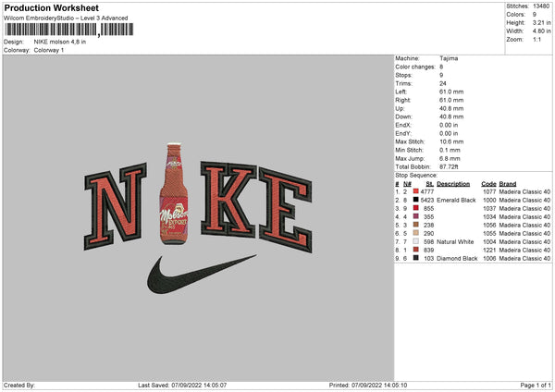Click the embroidered letter E in the preview
The width and height of the screenshot is (555, 392).
pyautogui.click(x=286, y=210)
